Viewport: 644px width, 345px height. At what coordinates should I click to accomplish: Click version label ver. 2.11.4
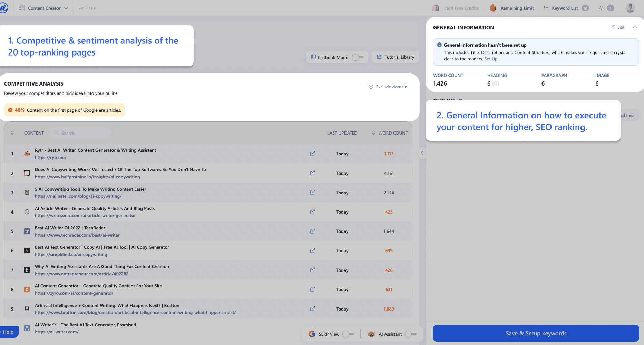coord(87,8)
